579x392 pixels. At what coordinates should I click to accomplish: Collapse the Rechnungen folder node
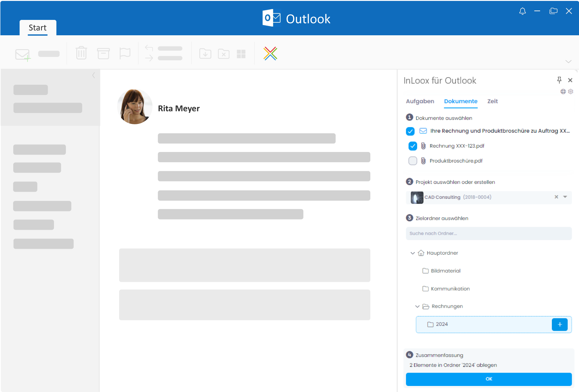pyautogui.click(x=417, y=306)
